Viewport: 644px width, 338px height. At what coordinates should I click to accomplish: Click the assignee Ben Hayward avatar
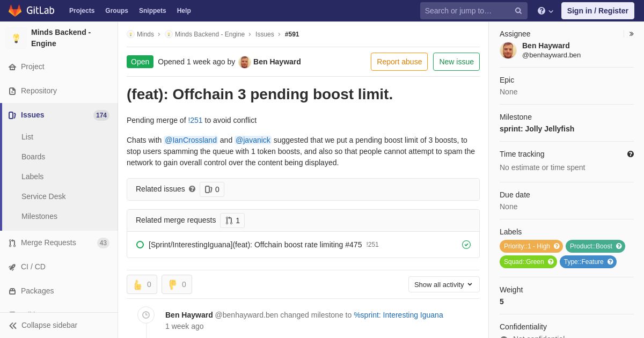click(x=508, y=50)
